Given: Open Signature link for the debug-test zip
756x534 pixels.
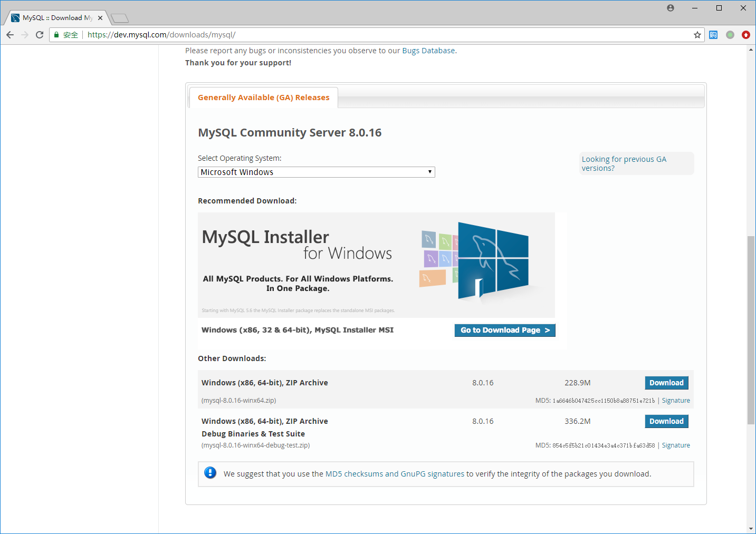Looking at the screenshot, I should pyautogui.click(x=676, y=445).
